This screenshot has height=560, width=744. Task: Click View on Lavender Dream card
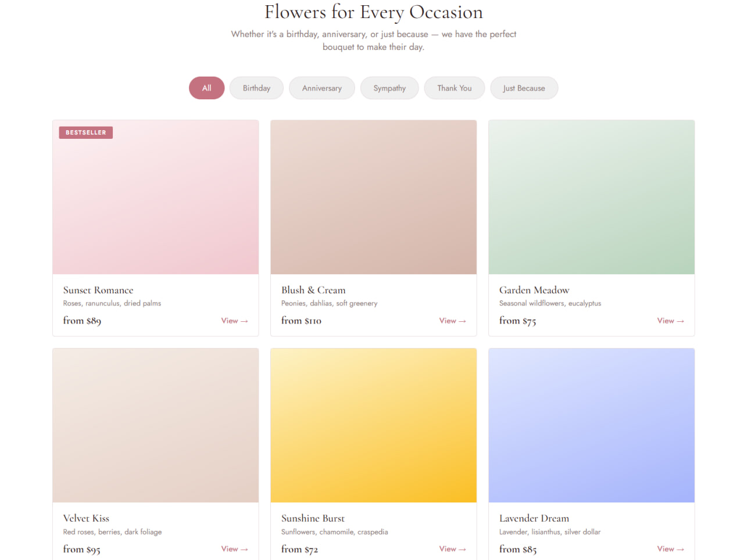[x=670, y=549]
